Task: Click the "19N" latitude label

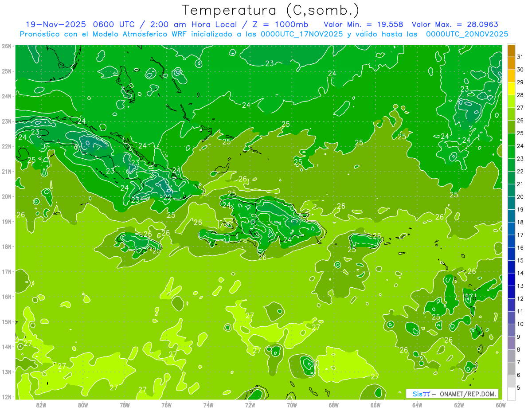Action: pos(7,221)
